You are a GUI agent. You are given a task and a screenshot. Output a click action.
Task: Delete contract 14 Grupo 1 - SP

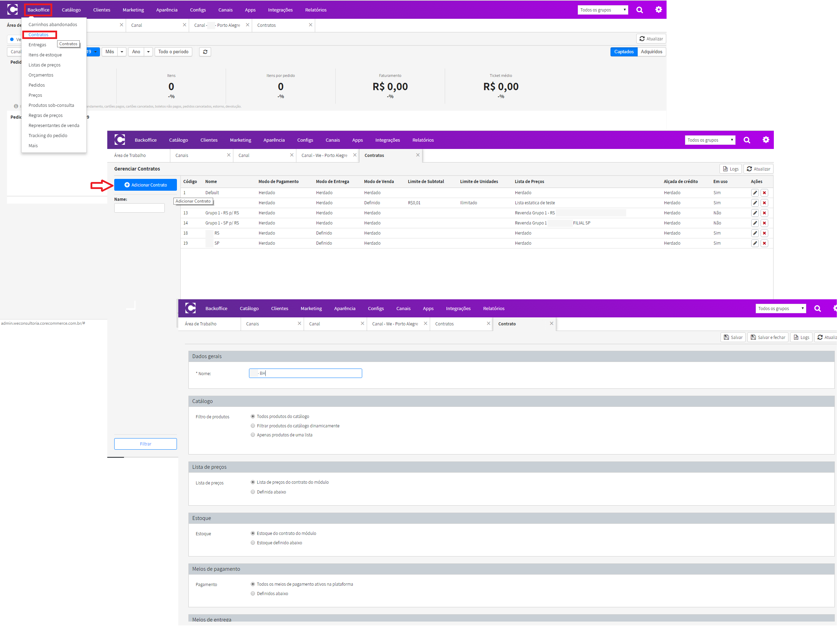[x=764, y=223]
